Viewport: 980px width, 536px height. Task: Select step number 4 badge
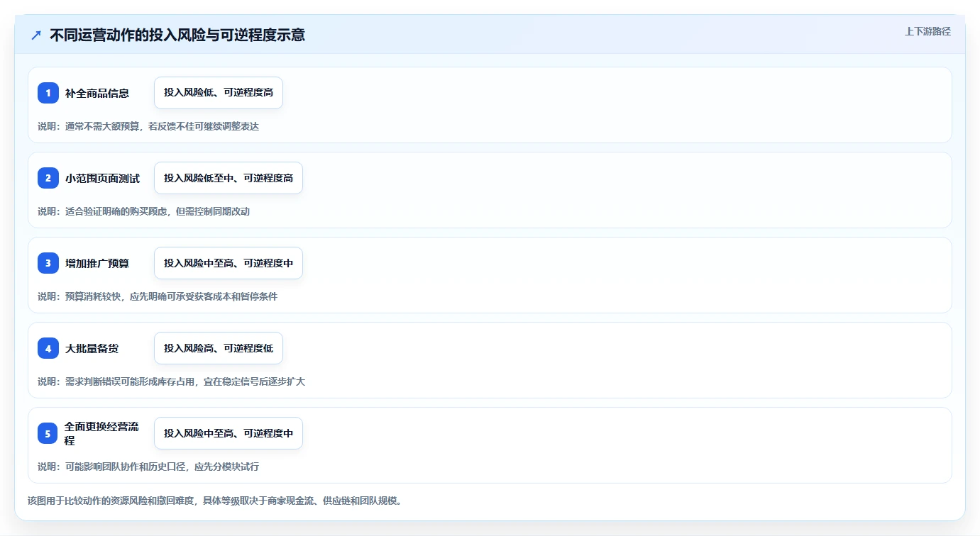(x=48, y=348)
